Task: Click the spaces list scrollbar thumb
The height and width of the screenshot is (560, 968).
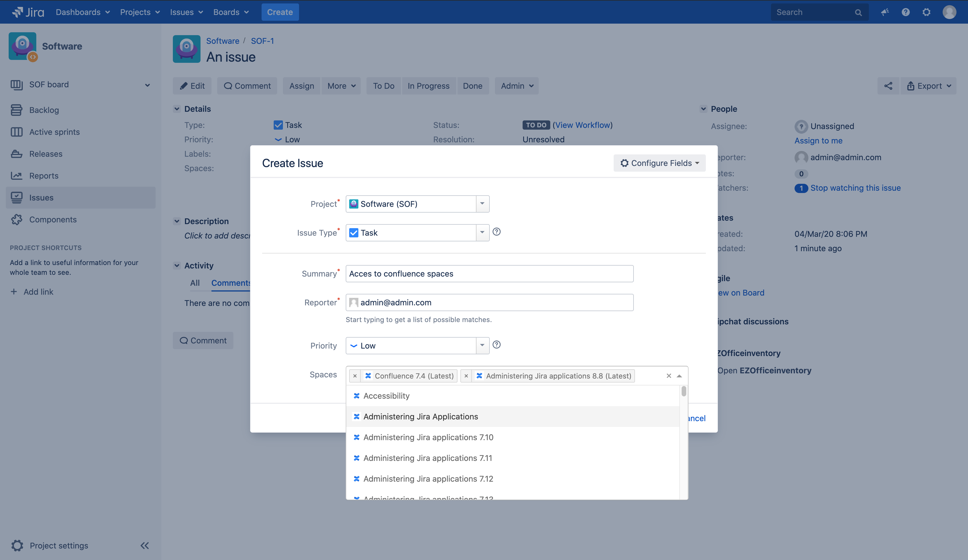Action: (683, 391)
